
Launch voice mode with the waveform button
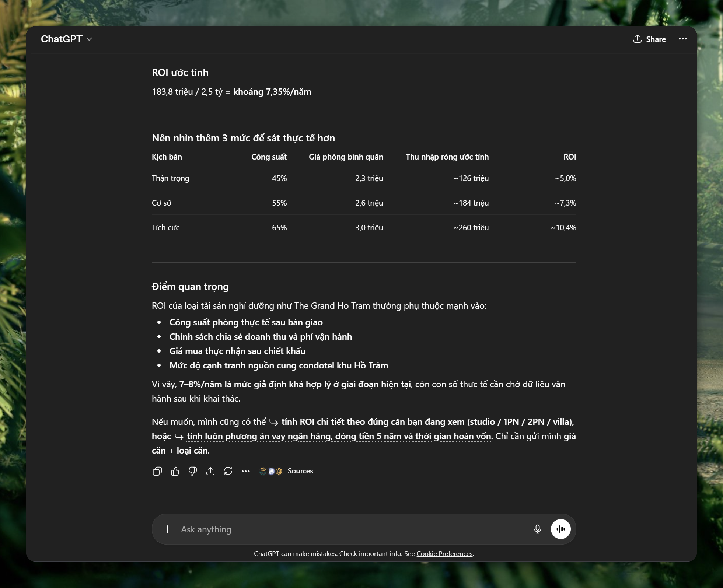pyautogui.click(x=561, y=529)
